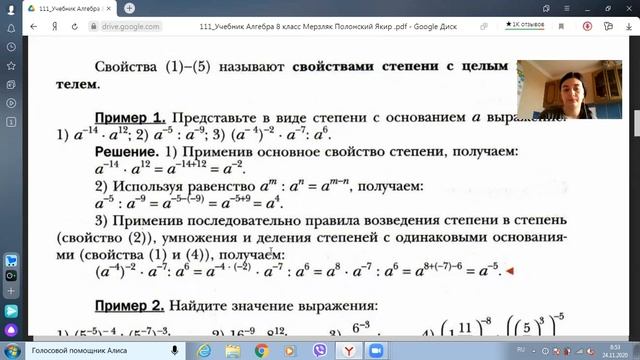The height and width of the screenshot is (360, 640).
Task: Open browsing history clock icon
Action: click(x=11, y=47)
